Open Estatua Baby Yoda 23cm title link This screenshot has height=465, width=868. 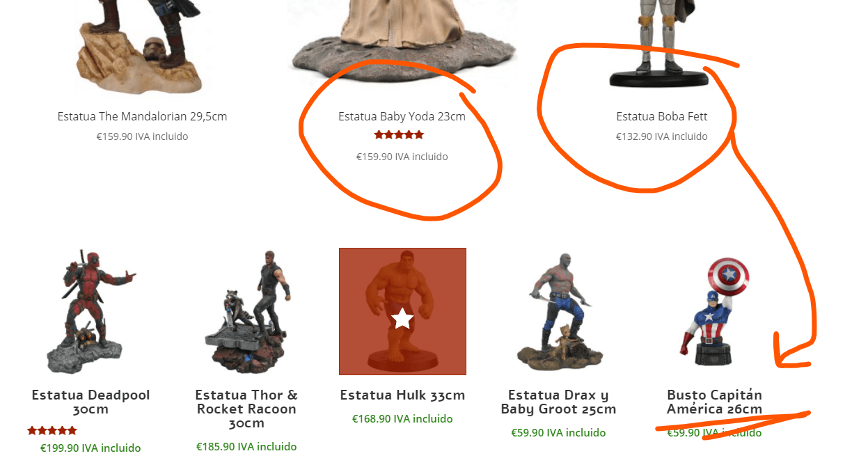402,116
